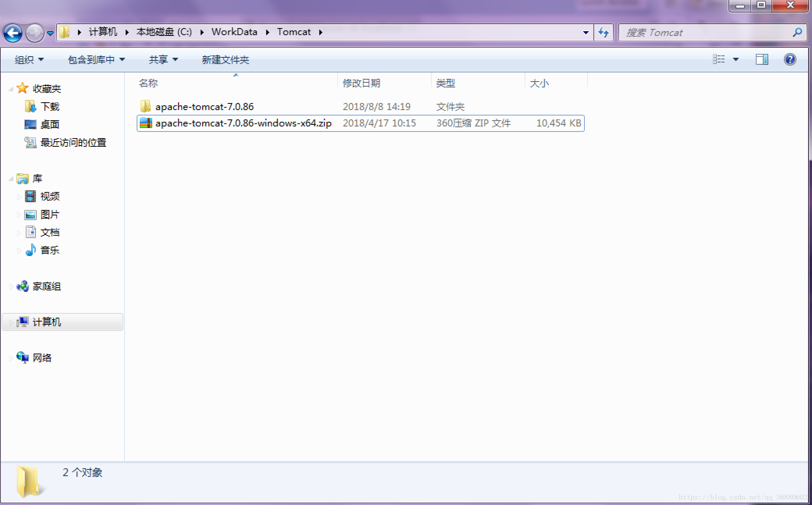The height and width of the screenshot is (505, 812).
Task: Click the 10,454 KB size cell
Action: pos(559,123)
